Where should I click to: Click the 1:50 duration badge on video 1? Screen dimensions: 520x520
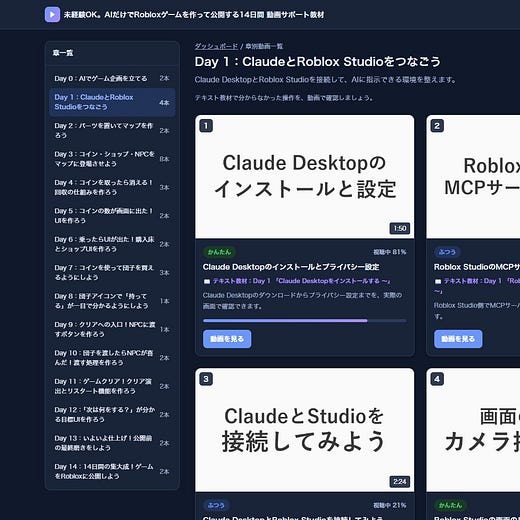(x=400, y=228)
